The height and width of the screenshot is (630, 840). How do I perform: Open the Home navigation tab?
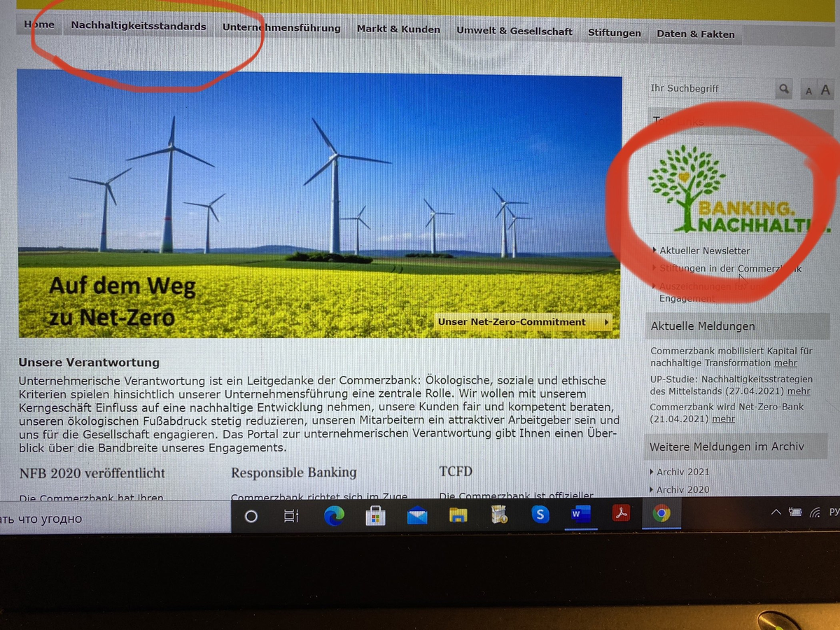pyautogui.click(x=38, y=24)
